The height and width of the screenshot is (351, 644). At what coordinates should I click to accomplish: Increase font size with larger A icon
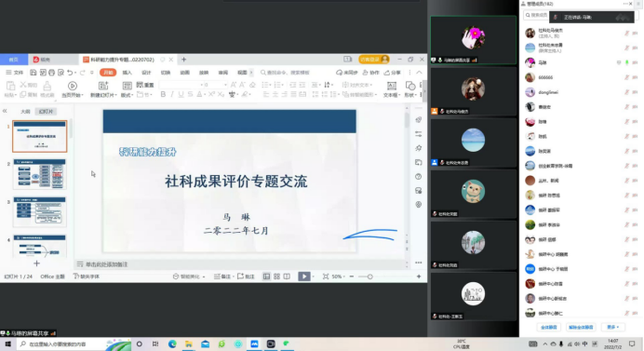(x=234, y=85)
